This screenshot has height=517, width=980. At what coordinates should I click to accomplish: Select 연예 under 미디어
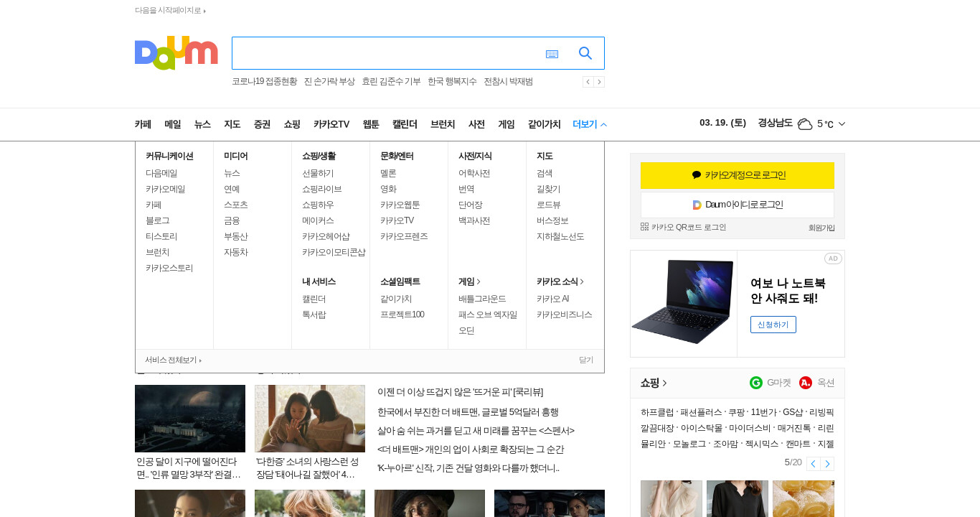tap(232, 189)
